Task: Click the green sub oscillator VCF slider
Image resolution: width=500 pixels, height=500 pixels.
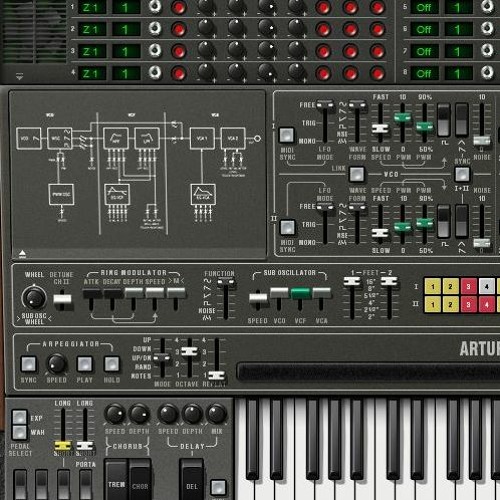Action: [x=300, y=293]
